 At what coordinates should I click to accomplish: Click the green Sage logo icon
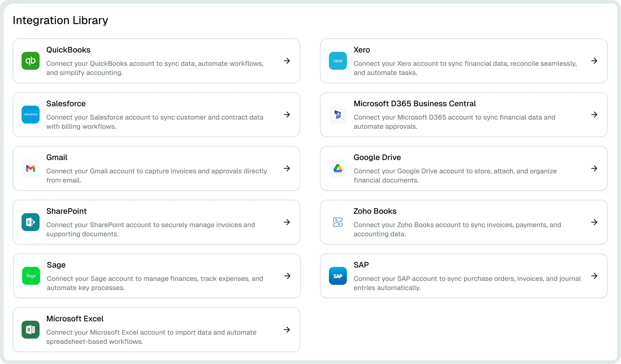coord(31,276)
